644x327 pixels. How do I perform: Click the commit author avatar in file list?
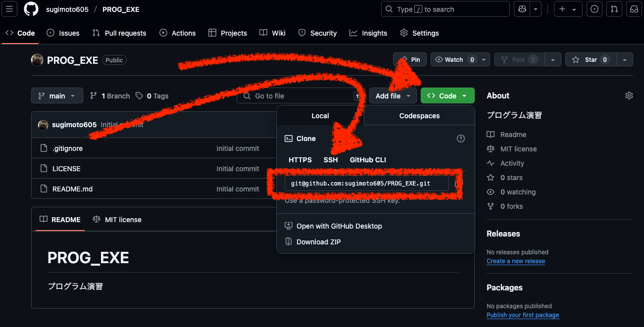point(43,125)
